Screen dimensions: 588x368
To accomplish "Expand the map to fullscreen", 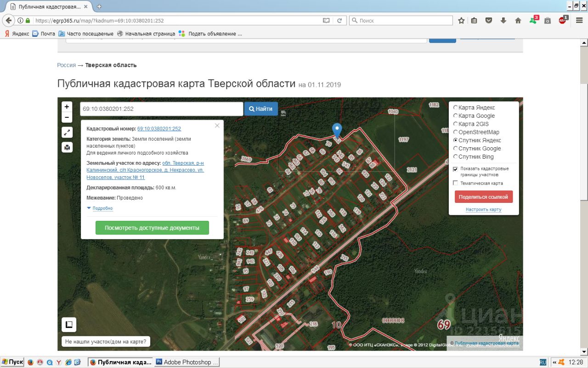I will pos(67,132).
